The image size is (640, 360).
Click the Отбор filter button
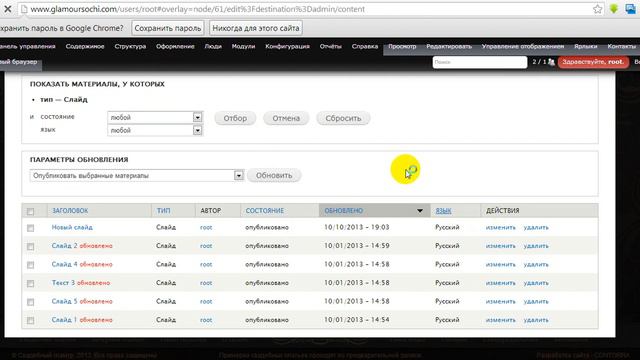pyautogui.click(x=235, y=118)
